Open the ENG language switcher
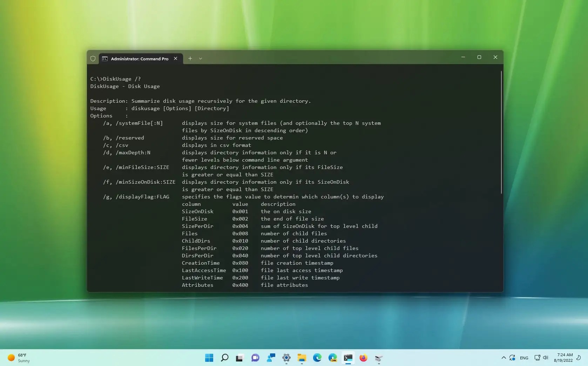The width and height of the screenshot is (588, 366). pos(524,358)
